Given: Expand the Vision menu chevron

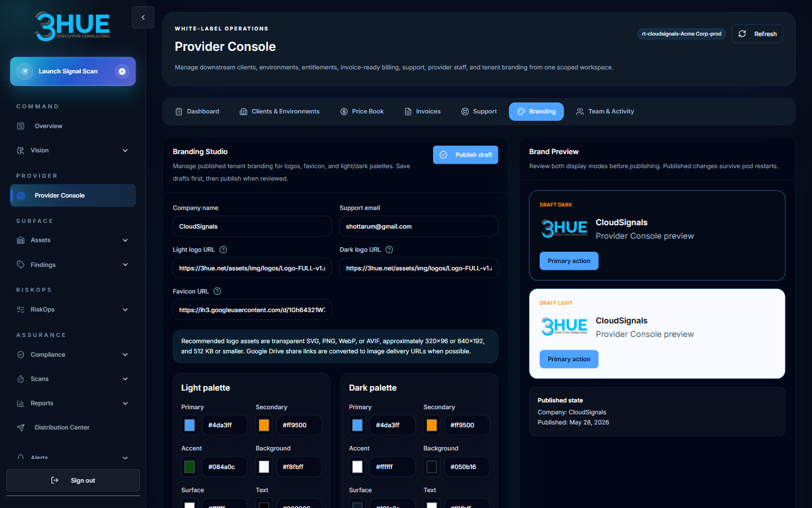Looking at the screenshot, I should pos(125,150).
